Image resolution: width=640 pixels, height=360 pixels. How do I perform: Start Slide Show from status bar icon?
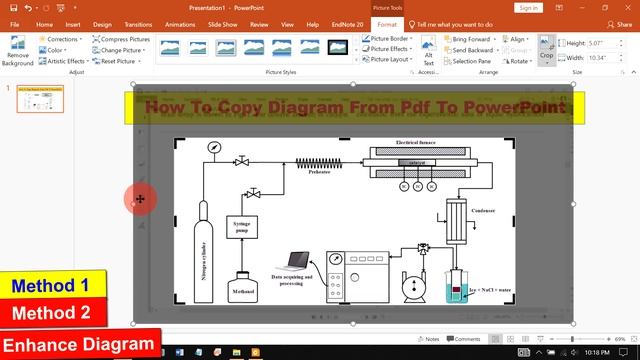(540, 339)
